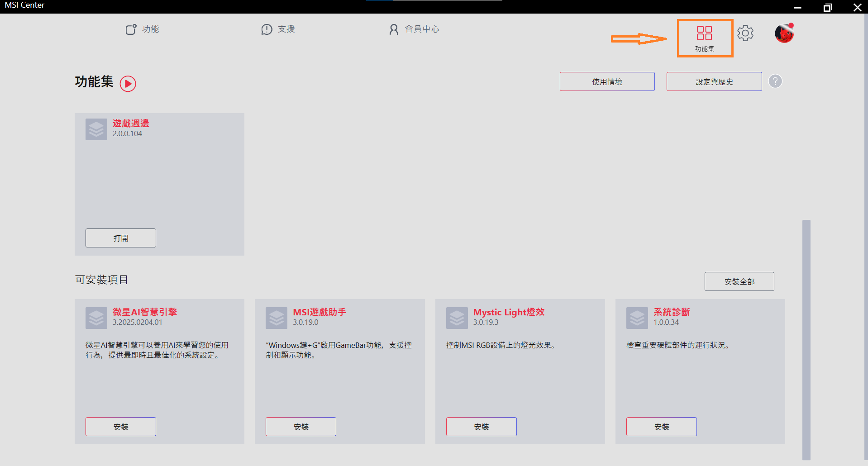Click the 檢查重要硬體部件的運行狀況 description
The height and width of the screenshot is (466, 868).
(x=679, y=345)
